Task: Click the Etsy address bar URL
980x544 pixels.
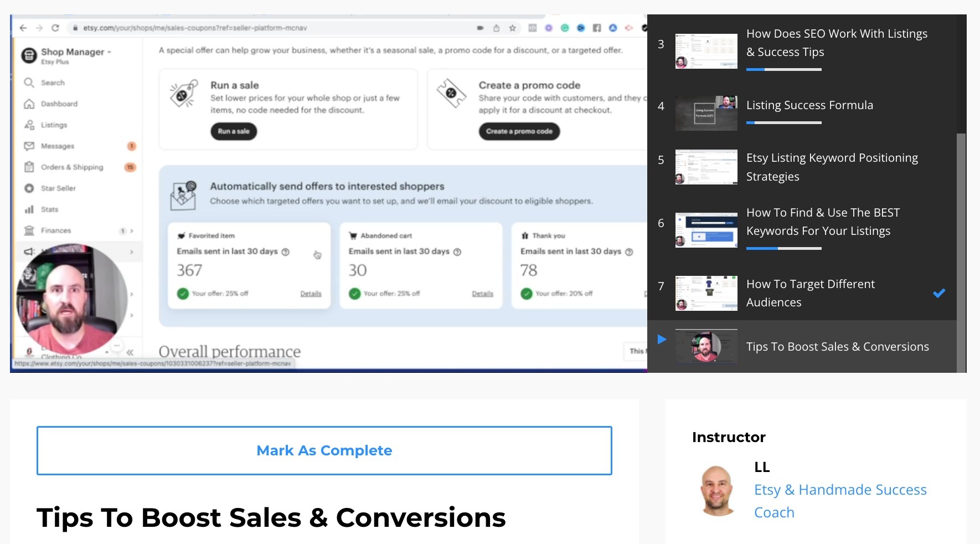Action: [195, 28]
